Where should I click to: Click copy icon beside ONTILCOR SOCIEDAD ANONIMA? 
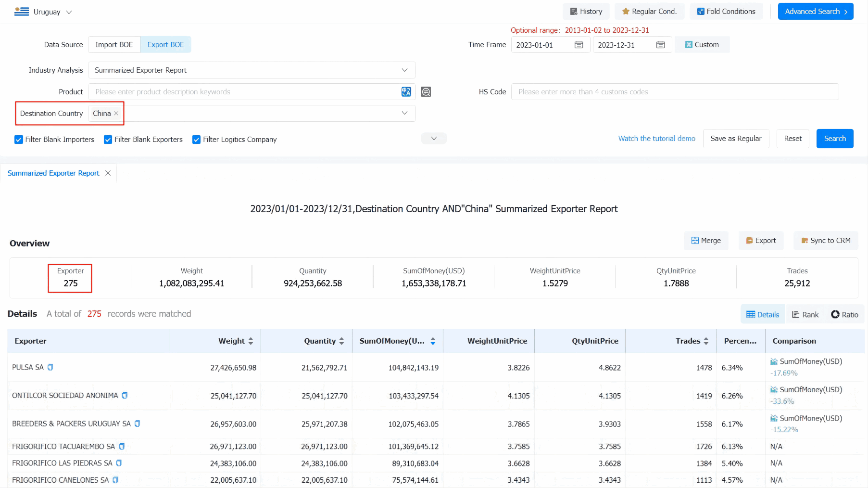tap(125, 396)
